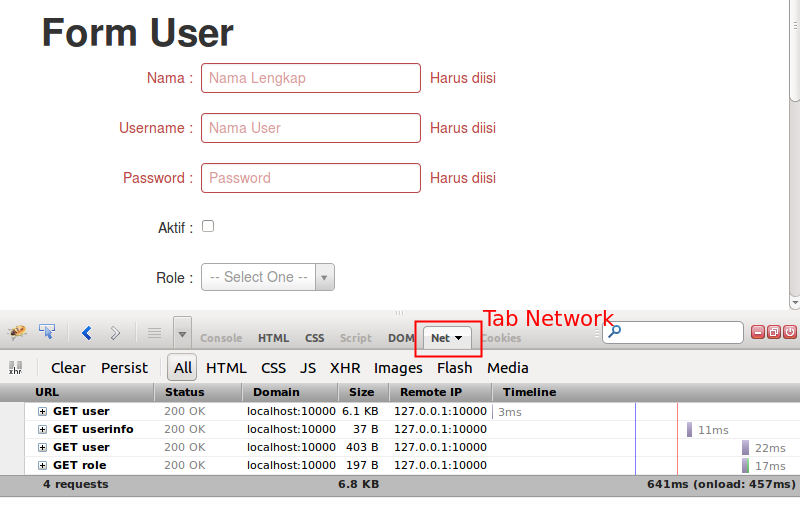Open the Net tab
This screenshot has width=800, height=506.
(446, 338)
